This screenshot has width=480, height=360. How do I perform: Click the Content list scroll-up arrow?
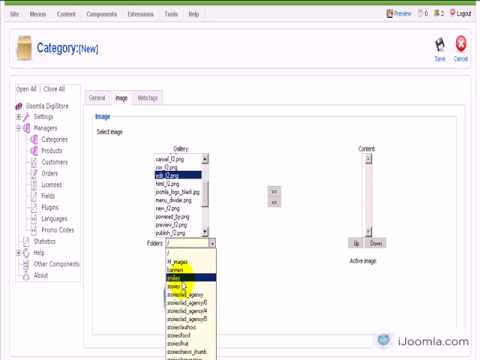(368, 159)
